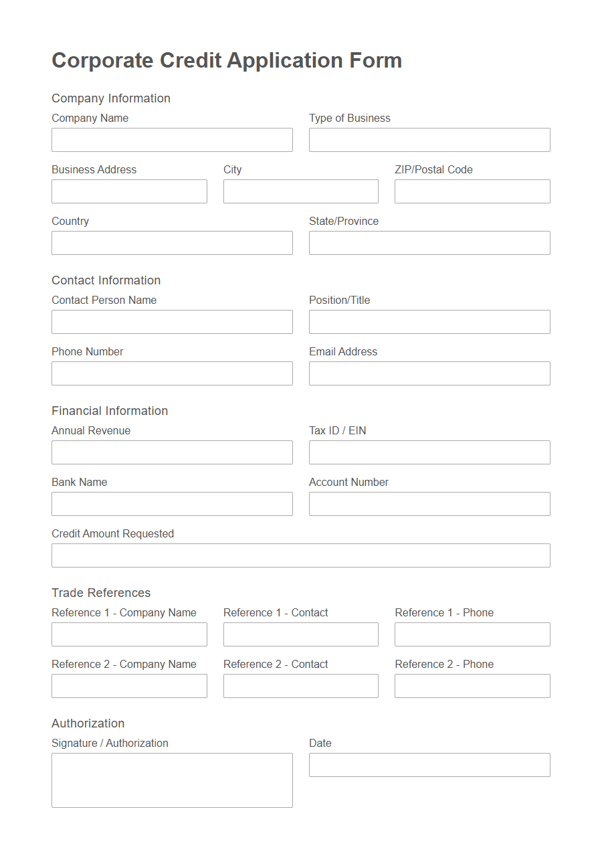The width and height of the screenshot is (602, 868).
Task: Select the Business Address input box
Action: (129, 191)
